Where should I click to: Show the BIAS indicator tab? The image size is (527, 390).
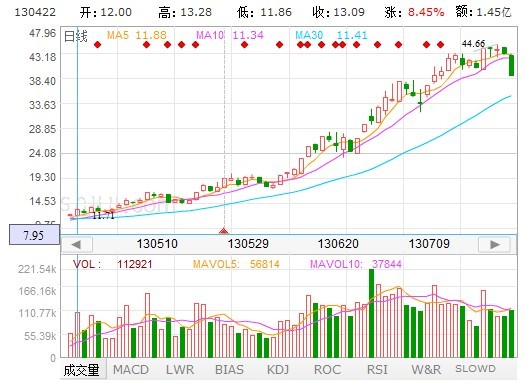click(x=229, y=370)
